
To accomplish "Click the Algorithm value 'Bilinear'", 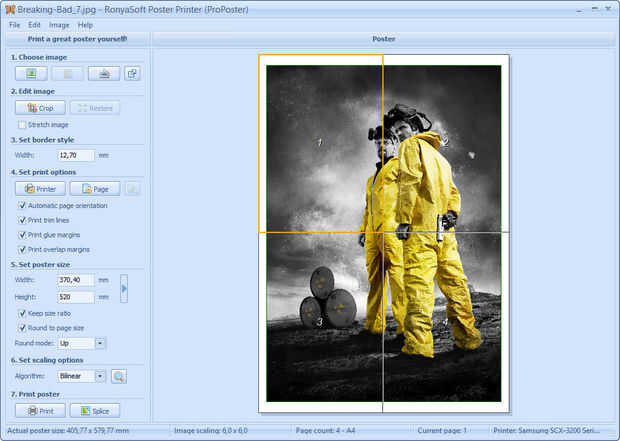I will point(77,376).
